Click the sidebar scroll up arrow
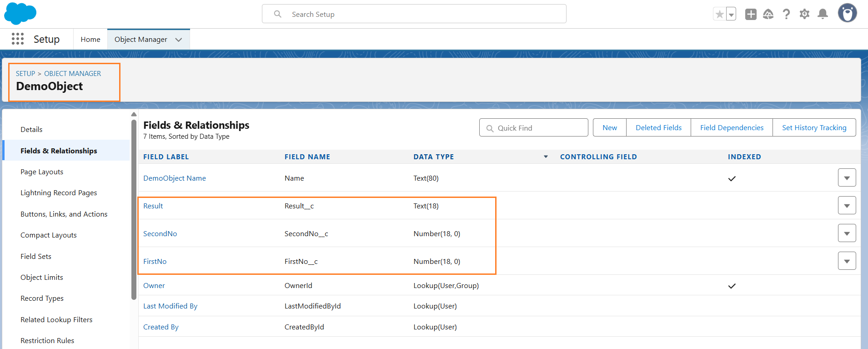This screenshot has height=349, width=868. point(134,114)
